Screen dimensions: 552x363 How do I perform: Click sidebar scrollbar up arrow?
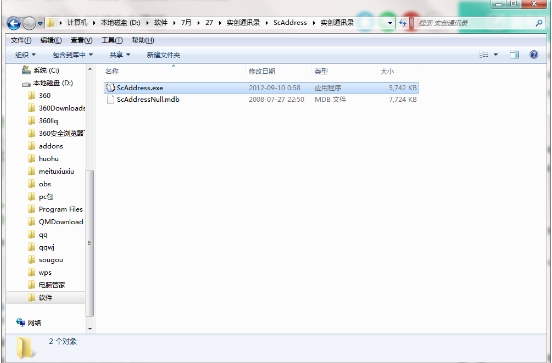click(x=90, y=69)
